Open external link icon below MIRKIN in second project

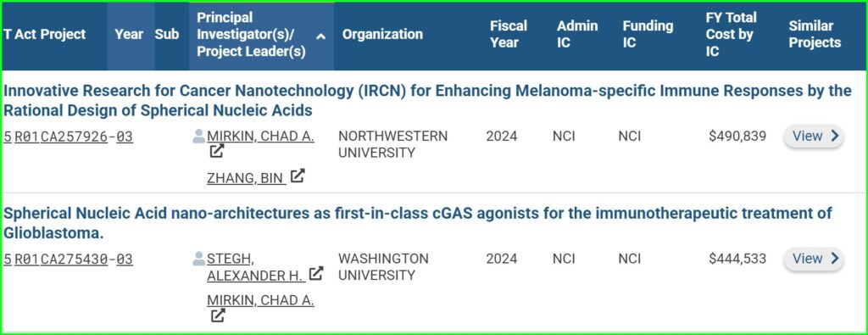tap(217, 315)
